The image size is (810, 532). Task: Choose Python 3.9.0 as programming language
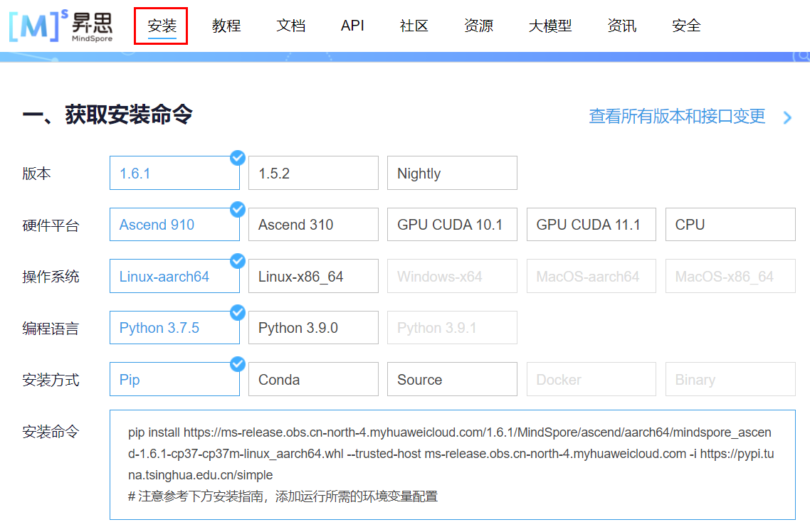click(x=313, y=327)
